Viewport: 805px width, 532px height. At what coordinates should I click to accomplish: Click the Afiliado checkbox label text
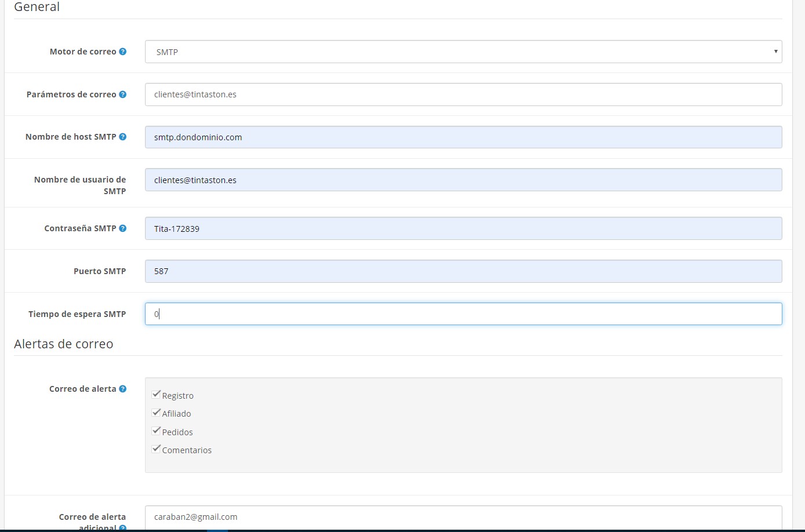pyautogui.click(x=176, y=414)
